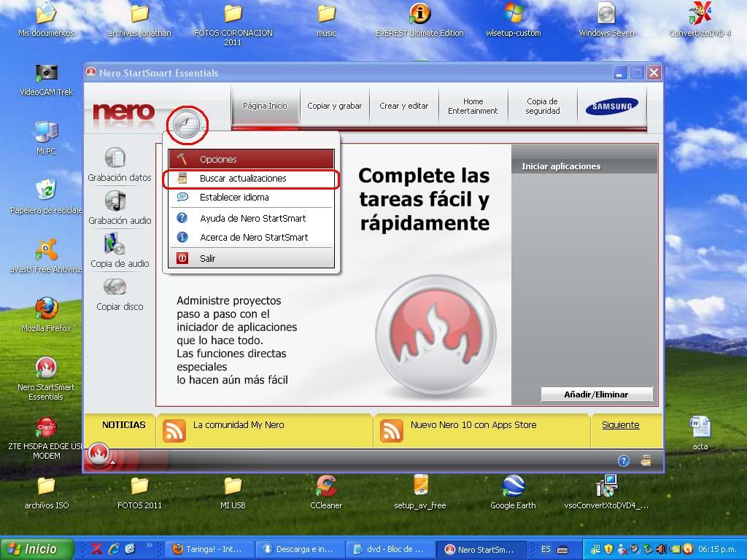Click the update icon in Nero's bottom bar
The width and height of the screenshot is (747, 560).
(x=646, y=461)
